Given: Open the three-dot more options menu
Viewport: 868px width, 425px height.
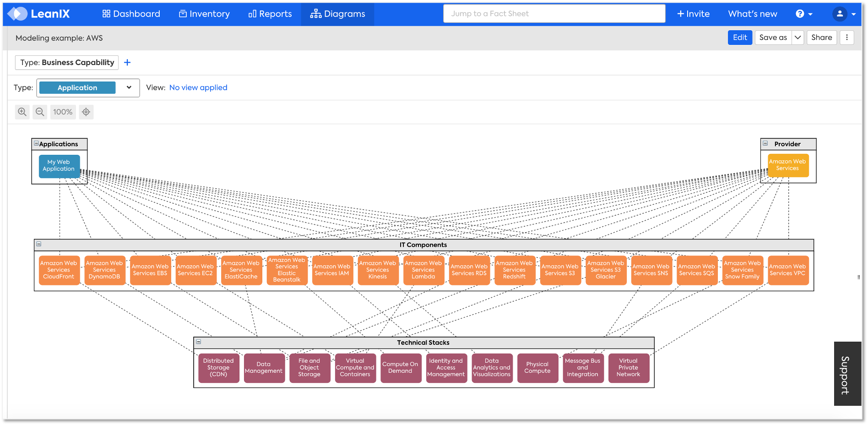Looking at the screenshot, I should point(847,38).
